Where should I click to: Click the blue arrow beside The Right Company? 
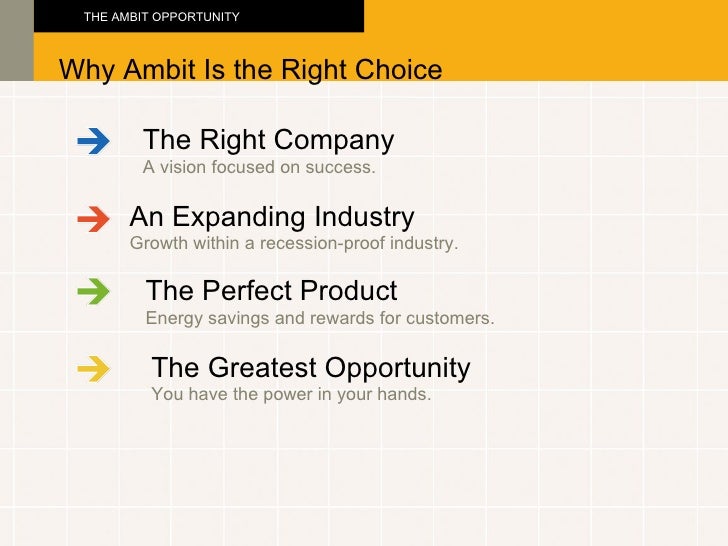click(93, 142)
